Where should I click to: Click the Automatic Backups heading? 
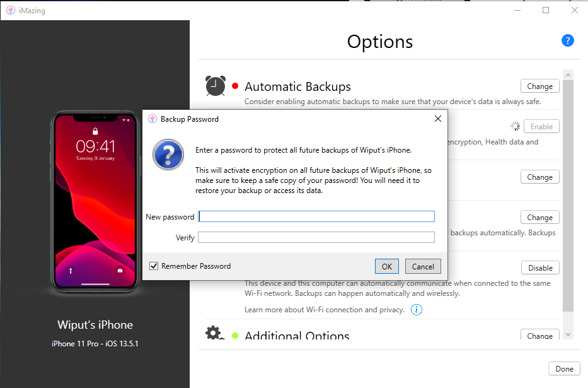click(x=297, y=86)
